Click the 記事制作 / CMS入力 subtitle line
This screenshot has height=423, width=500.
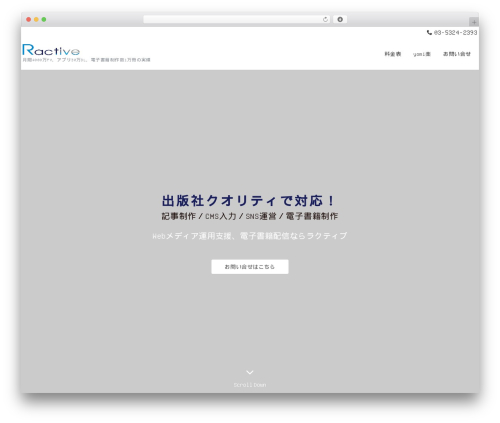tap(250, 216)
